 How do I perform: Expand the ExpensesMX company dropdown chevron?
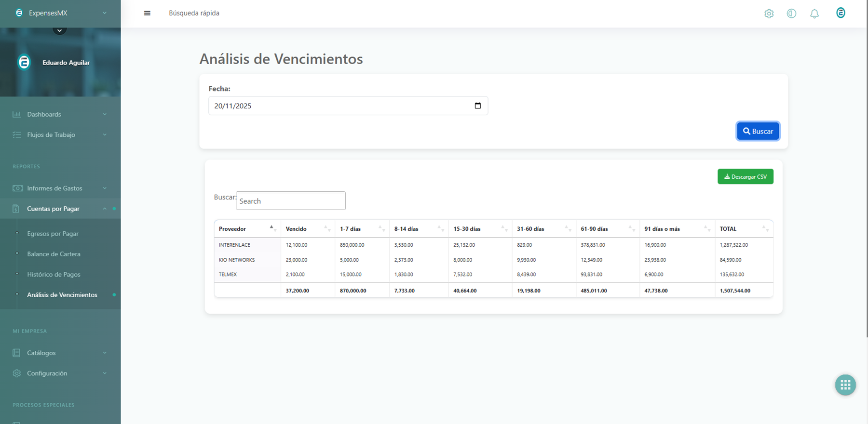[x=105, y=13]
